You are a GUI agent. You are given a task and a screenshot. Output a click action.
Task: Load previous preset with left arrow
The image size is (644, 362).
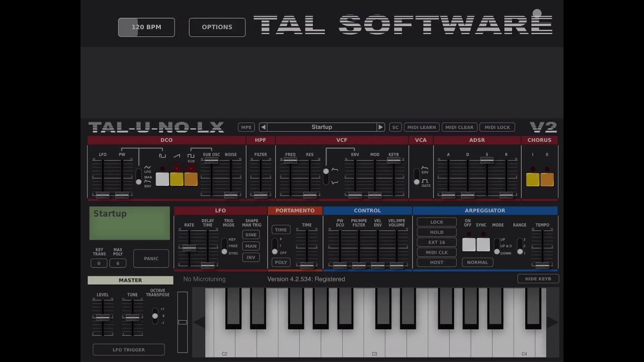263,127
